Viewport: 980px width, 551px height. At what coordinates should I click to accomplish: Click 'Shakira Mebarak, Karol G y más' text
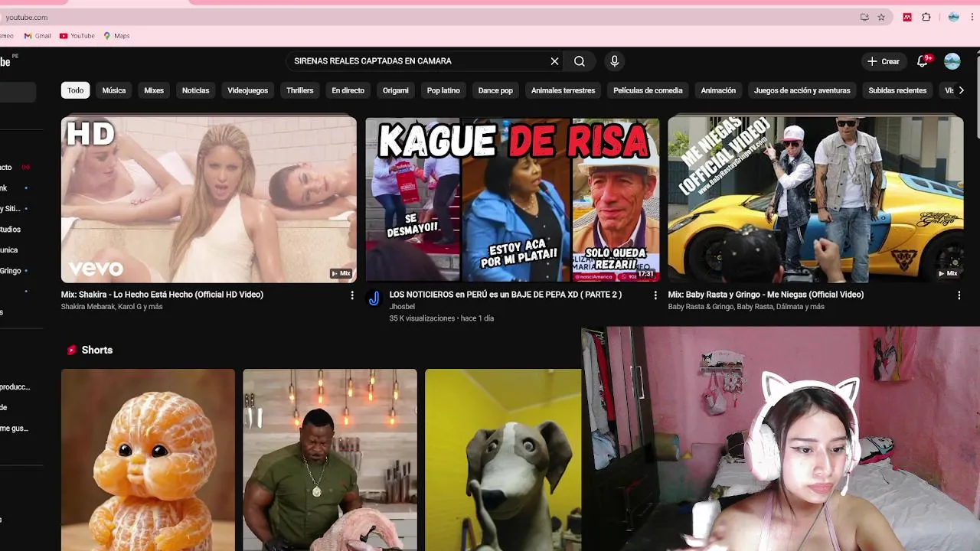click(112, 307)
